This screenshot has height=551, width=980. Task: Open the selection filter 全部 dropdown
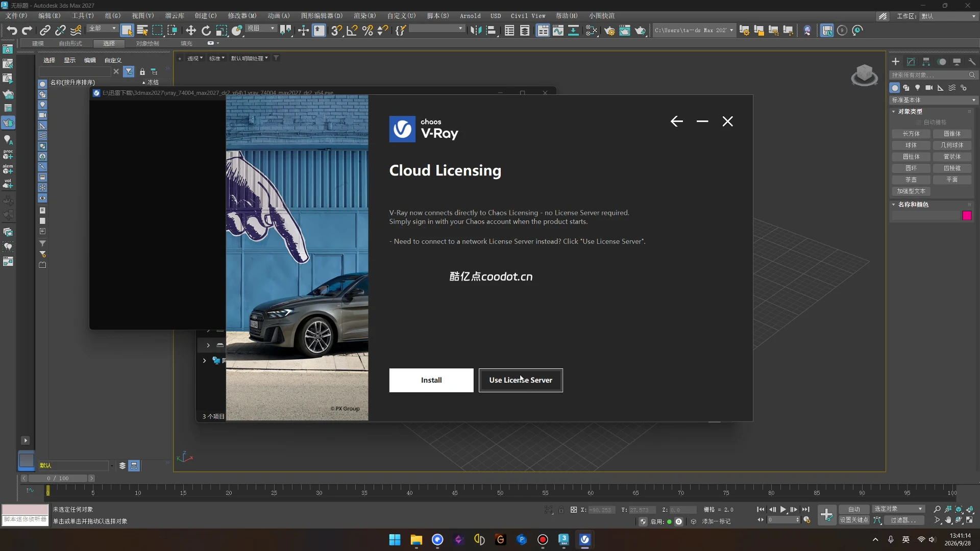102,29
